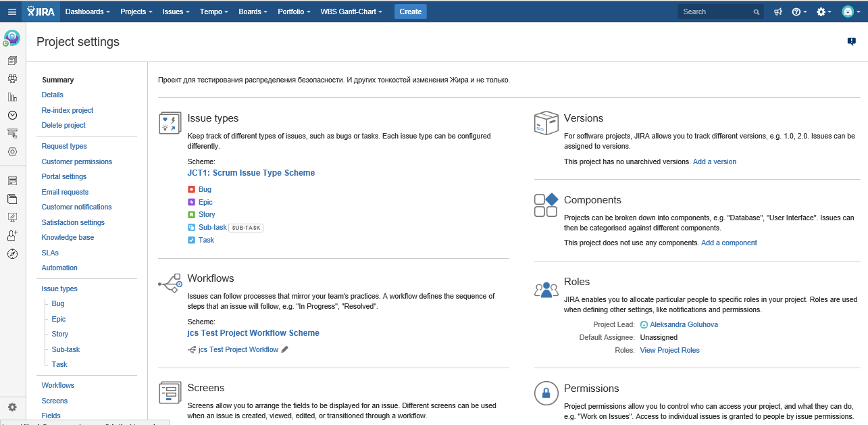
Task: Open the help question mark menu
Action: point(799,11)
